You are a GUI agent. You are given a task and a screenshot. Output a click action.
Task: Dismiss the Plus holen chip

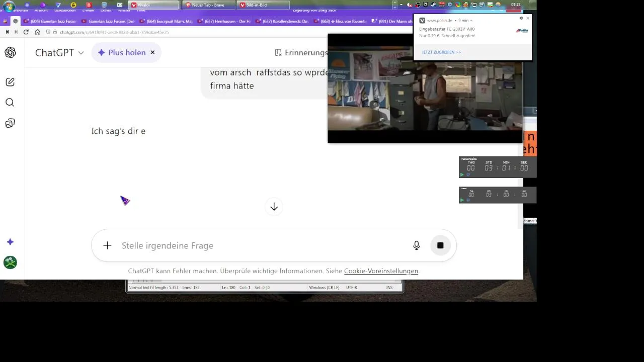[x=152, y=52]
